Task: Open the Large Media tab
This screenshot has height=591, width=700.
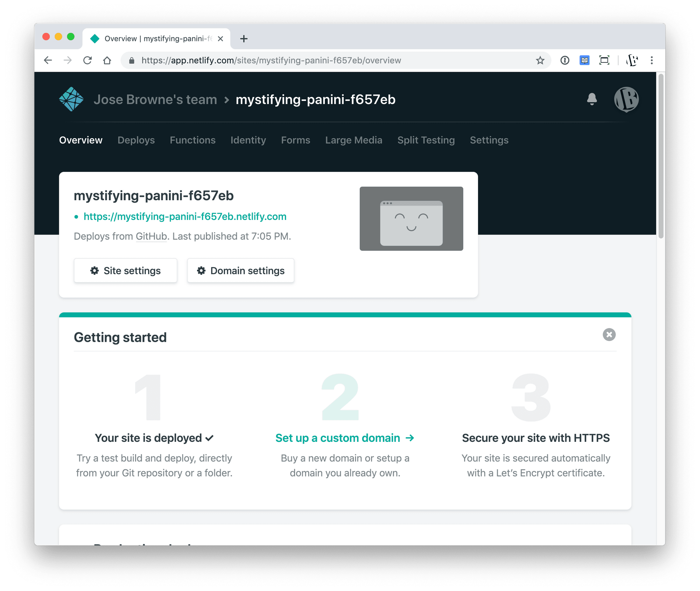Action: (x=354, y=140)
